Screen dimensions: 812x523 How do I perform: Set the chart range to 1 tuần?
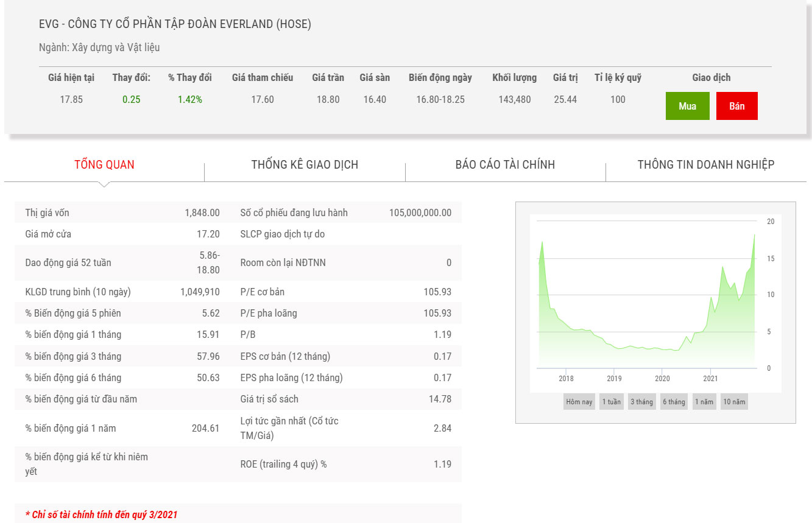coord(611,402)
